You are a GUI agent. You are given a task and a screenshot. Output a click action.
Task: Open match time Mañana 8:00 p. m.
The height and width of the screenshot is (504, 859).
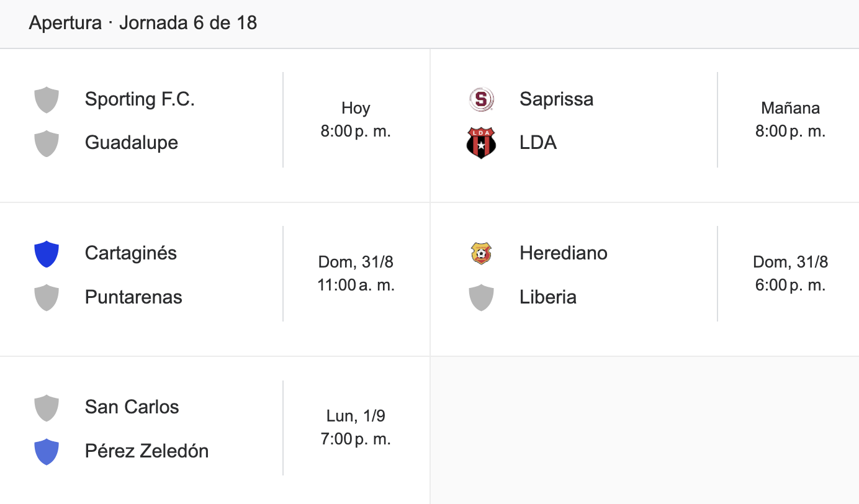790,120
